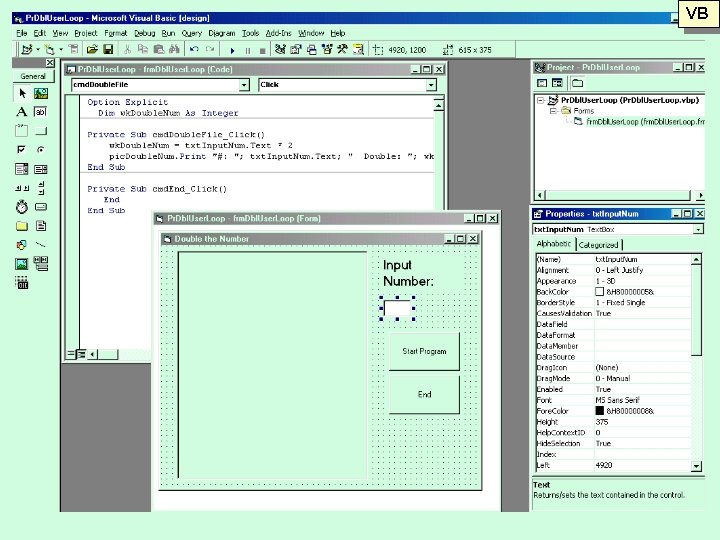Click the General toolbox tab button
Viewport: 720px width, 540px height.
point(33,76)
